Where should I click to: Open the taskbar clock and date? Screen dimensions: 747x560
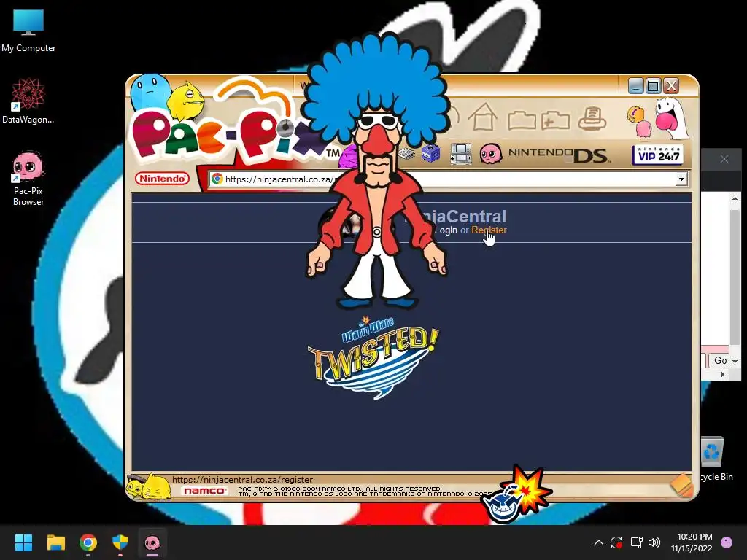692,542
